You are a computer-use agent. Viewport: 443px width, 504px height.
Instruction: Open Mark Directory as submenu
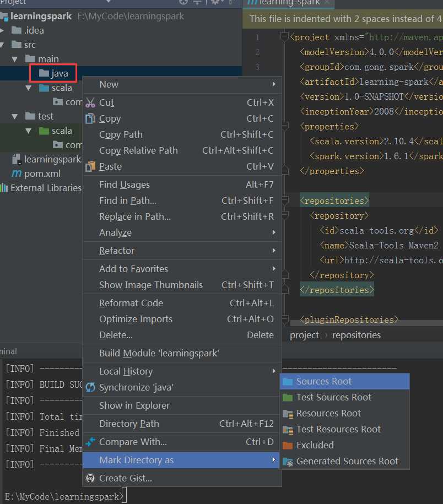tap(181, 460)
